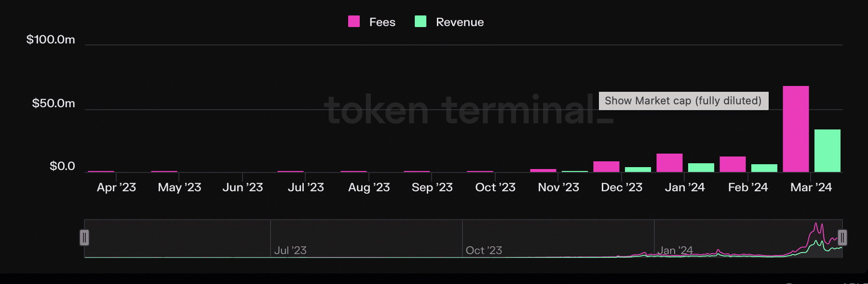Click the Jan '24 pink Fees bar
868x284 pixels.
[x=669, y=163]
